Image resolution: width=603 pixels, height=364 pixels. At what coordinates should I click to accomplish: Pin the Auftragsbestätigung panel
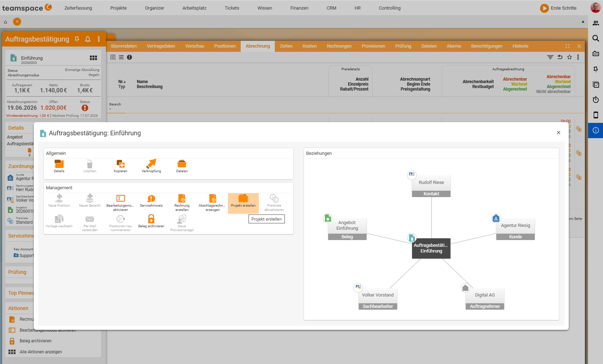(x=77, y=39)
